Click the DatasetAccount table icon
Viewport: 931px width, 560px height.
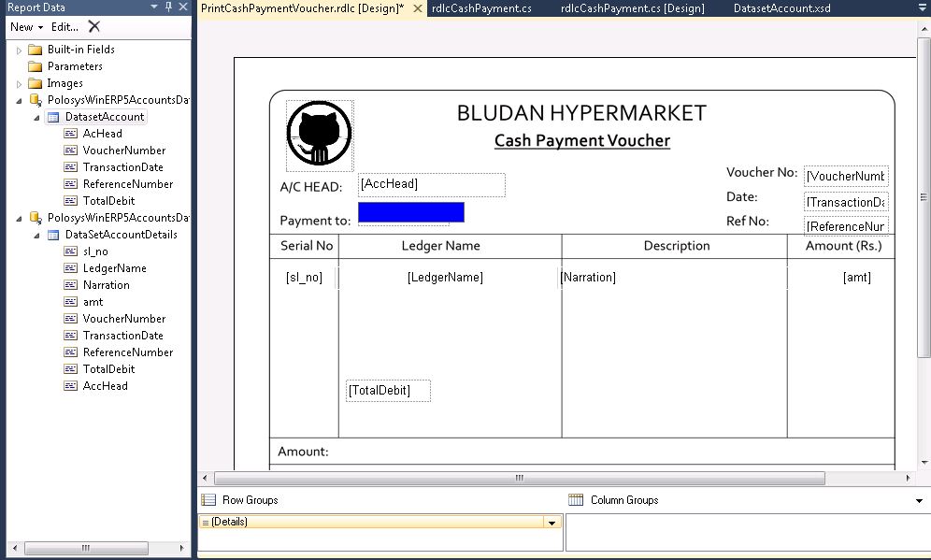click(53, 117)
